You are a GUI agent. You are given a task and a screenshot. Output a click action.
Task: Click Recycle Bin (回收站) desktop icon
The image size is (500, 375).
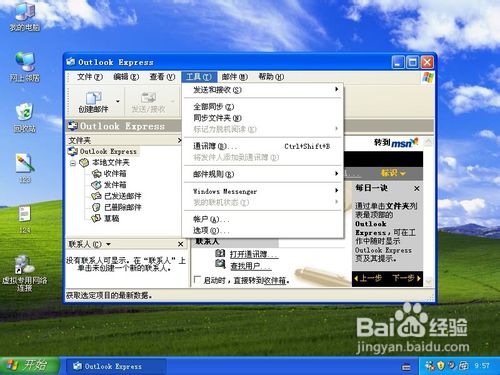pyautogui.click(x=25, y=118)
